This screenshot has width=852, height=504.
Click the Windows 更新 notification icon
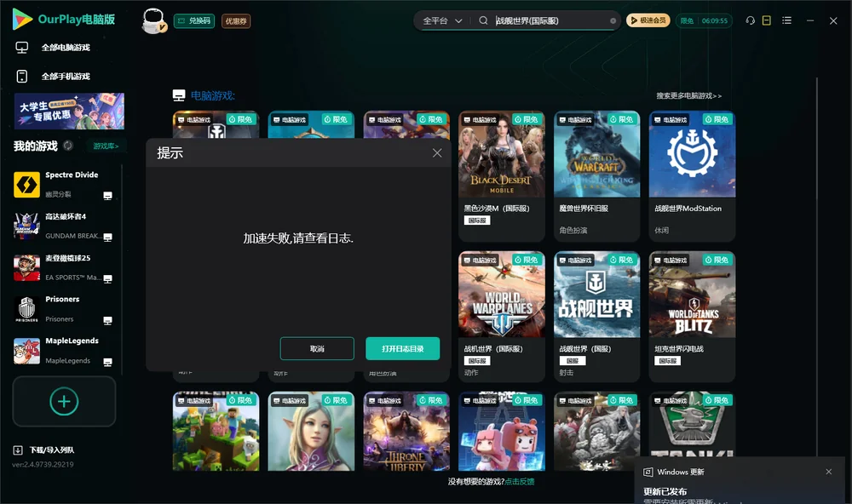tap(648, 472)
